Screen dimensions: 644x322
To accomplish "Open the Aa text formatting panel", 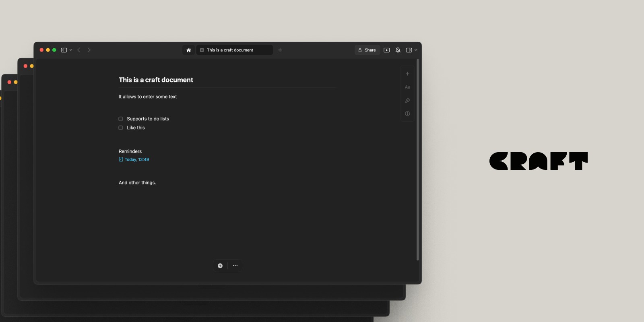I will coord(407,87).
